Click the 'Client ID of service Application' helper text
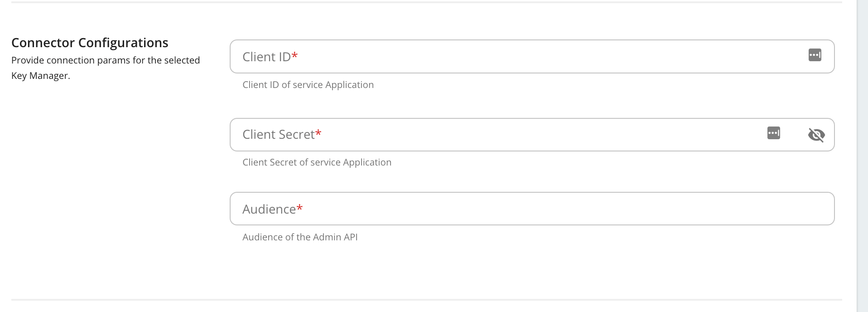 tap(308, 85)
